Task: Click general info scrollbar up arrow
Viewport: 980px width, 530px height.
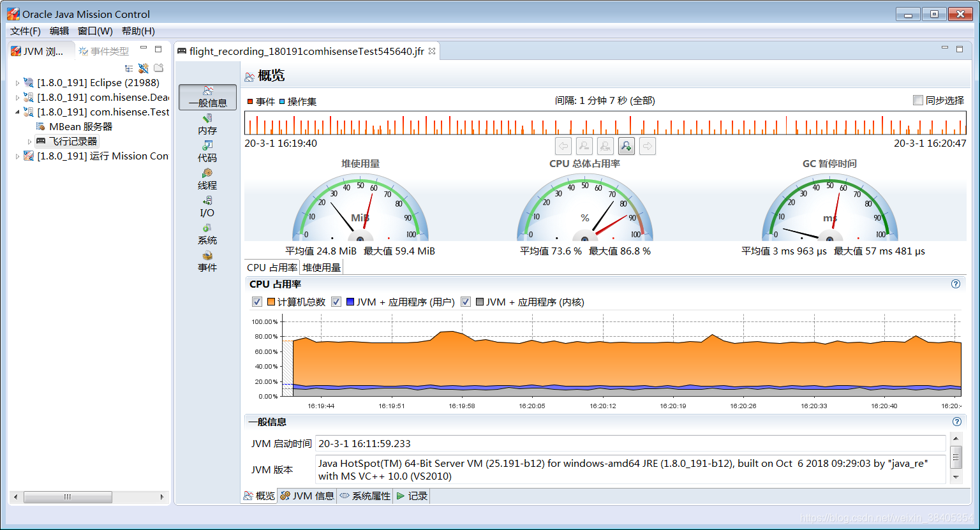Action: click(x=956, y=438)
